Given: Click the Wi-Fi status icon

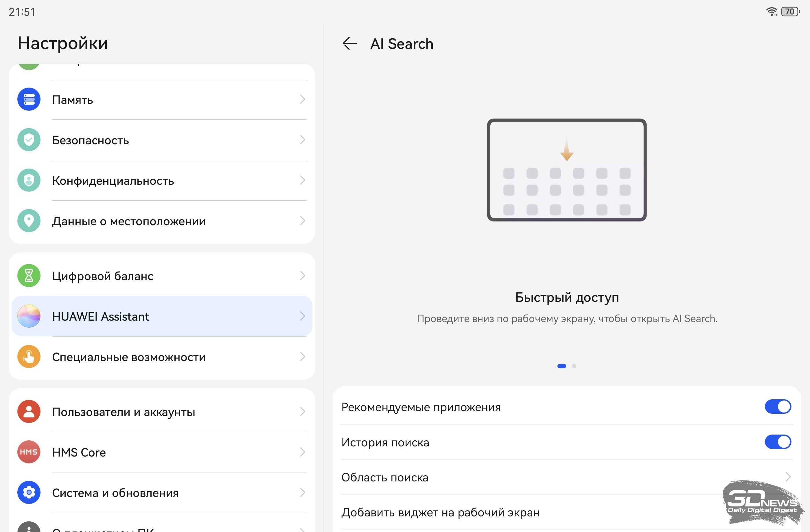Looking at the screenshot, I should [771, 12].
